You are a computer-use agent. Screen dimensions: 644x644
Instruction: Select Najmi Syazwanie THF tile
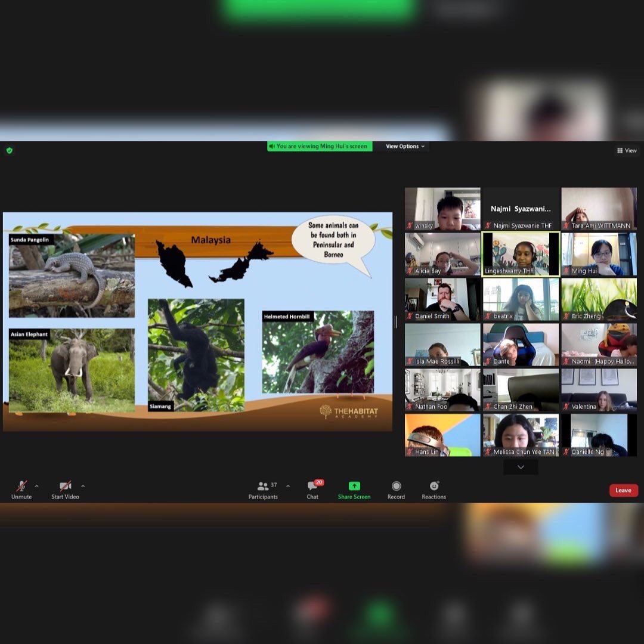[521, 209]
